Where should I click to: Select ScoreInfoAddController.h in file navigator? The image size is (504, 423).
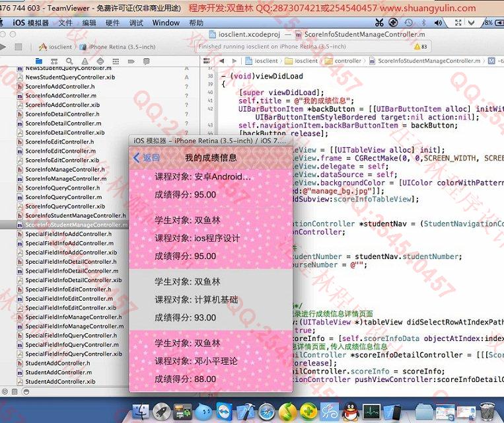click(x=59, y=86)
